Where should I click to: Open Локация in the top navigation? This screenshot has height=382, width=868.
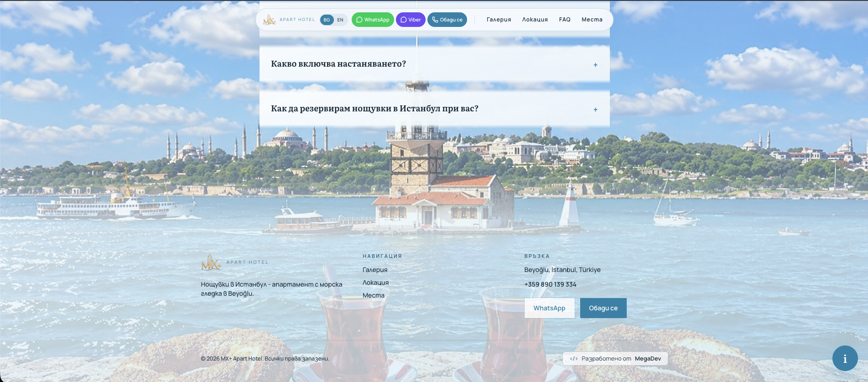(x=535, y=20)
